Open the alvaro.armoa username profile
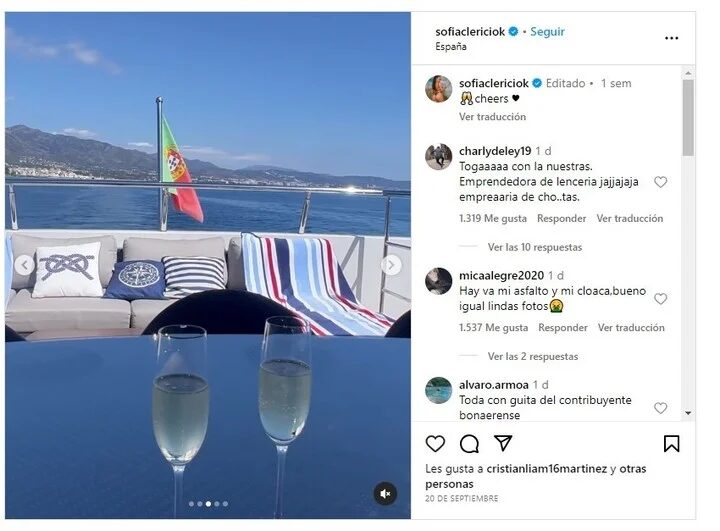 493,385
